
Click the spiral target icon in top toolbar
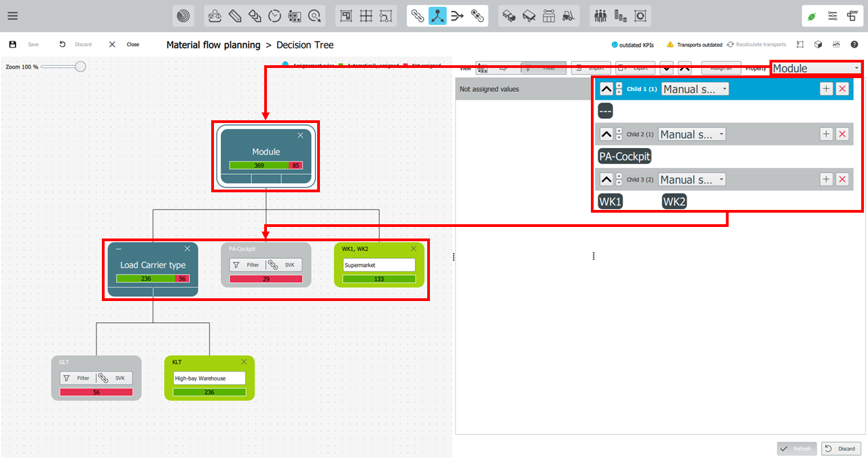pyautogui.click(x=183, y=16)
